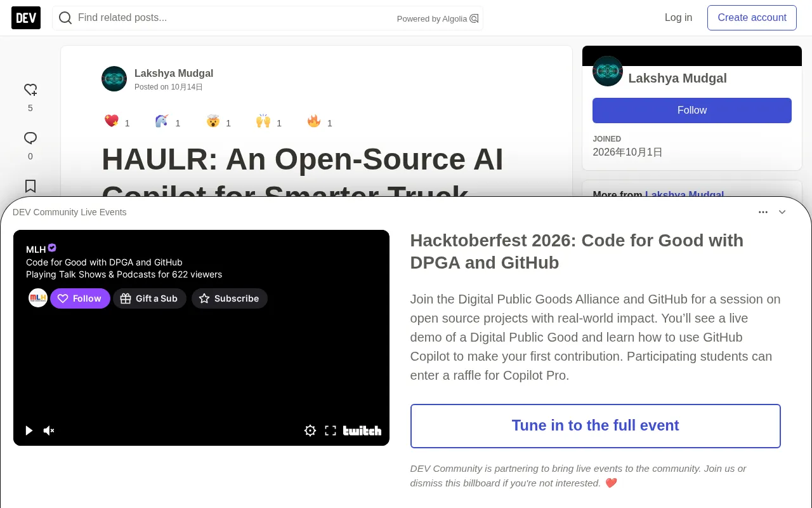This screenshot has height=508, width=812.
Task: Click the Subscribe star button
Action: 230,298
